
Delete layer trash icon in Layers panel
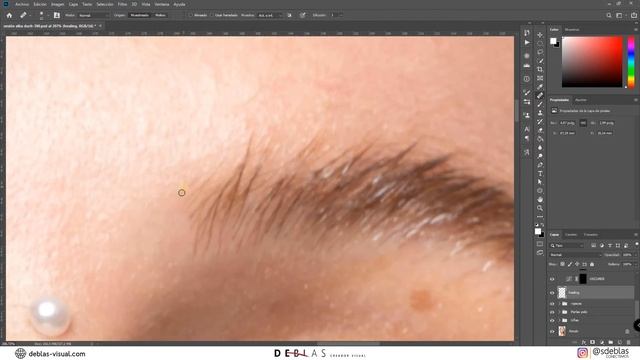(x=629, y=342)
